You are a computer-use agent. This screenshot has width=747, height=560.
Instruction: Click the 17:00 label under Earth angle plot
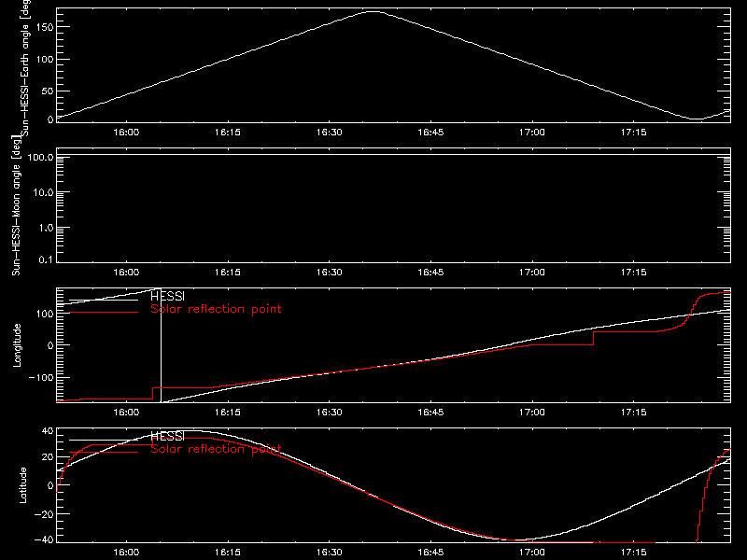coord(532,133)
